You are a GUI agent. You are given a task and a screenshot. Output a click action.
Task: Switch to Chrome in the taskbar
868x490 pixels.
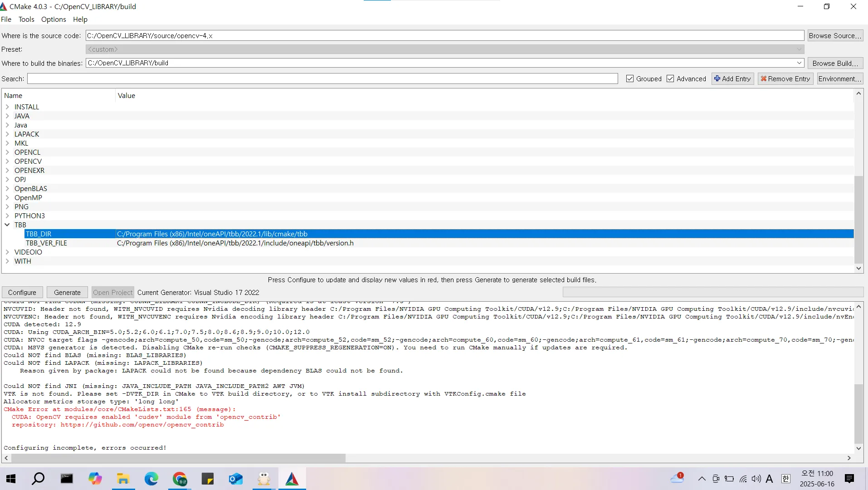180,479
